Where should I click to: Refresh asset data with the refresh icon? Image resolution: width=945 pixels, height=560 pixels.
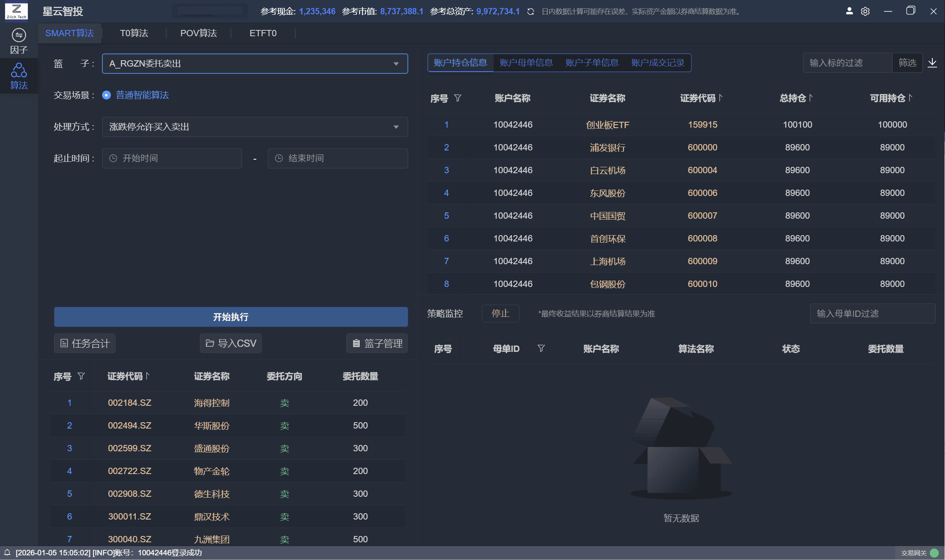(x=530, y=11)
